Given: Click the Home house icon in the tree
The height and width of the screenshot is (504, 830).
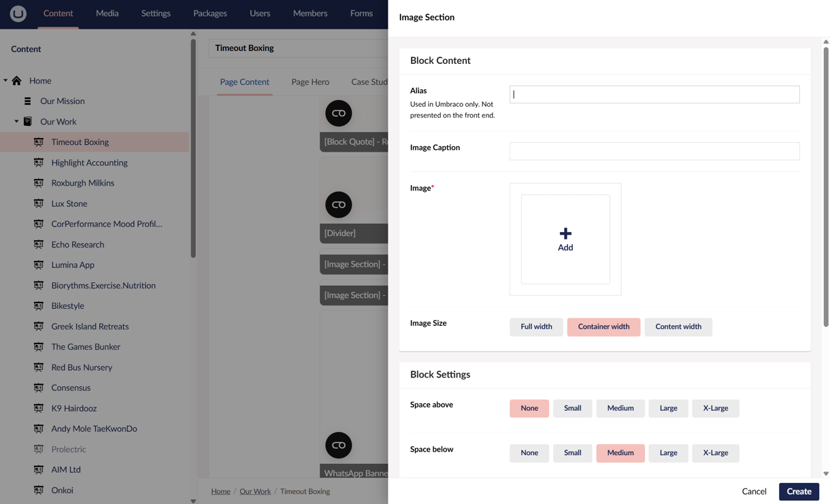Looking at the screenshot, I should pos(16,80).
